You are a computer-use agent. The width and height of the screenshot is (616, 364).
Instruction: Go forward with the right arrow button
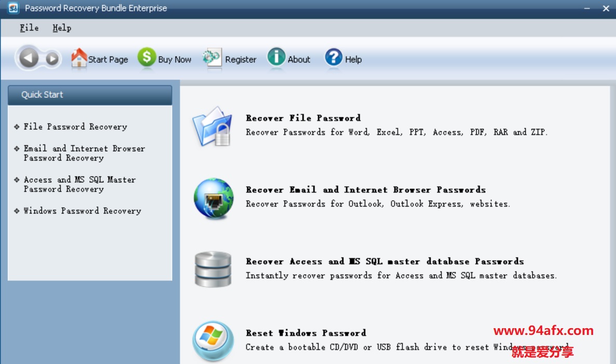[x=52, y=59]
